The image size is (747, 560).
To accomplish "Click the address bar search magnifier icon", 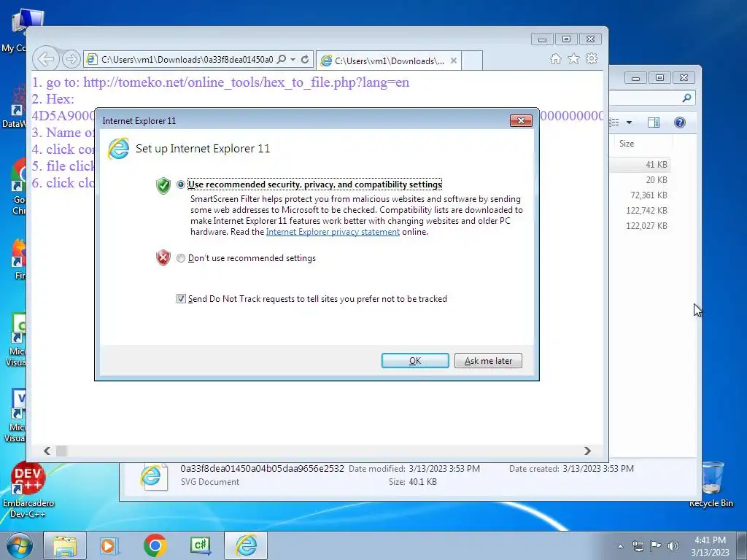I will (282, 59).
